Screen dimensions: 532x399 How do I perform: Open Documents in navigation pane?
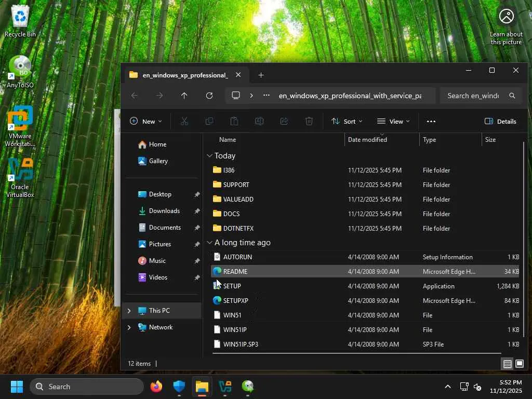(x=159, y=228)
